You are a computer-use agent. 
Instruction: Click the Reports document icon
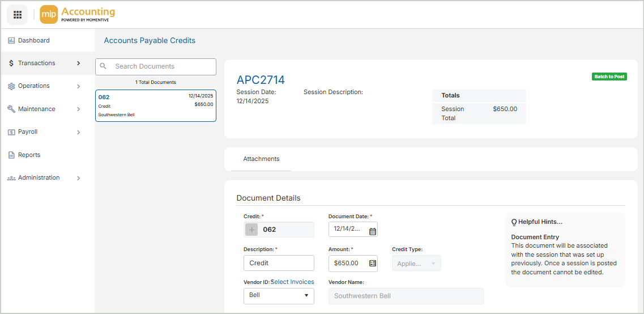click(x=11, y=155)
